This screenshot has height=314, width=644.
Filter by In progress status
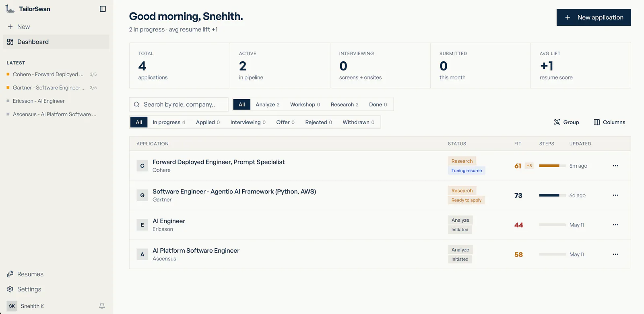coord(169,122)
